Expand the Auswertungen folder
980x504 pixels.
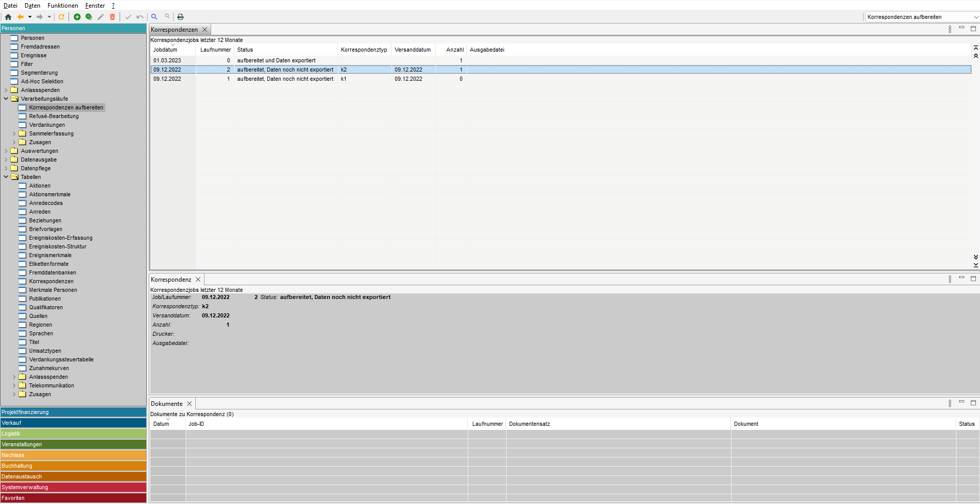[x=6, y=151]
